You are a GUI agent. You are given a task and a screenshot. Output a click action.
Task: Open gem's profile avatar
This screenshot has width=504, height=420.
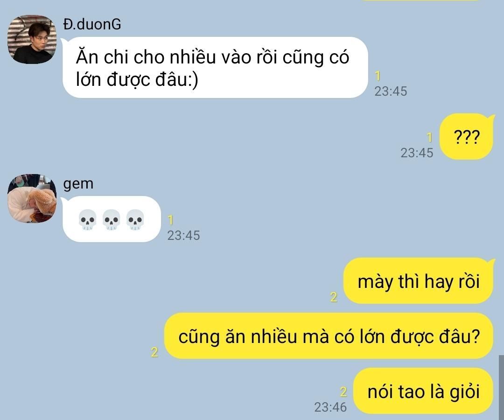pyautogui.click(x=32, y=199)
